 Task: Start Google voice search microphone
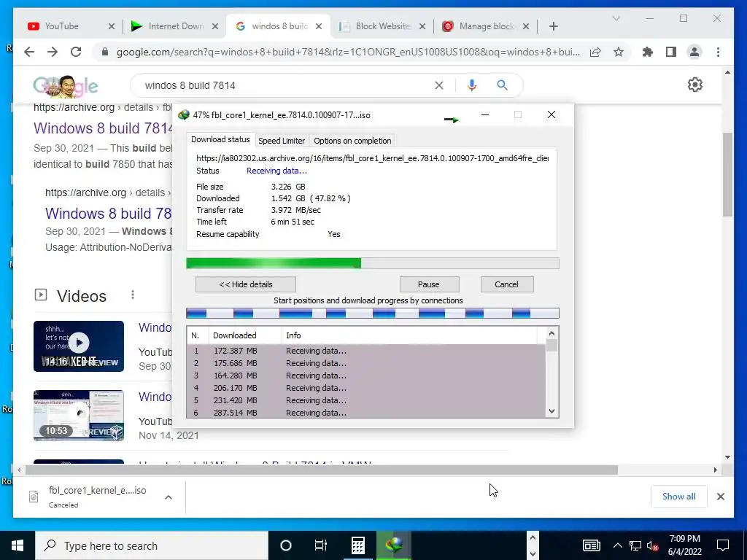click(472, 85)
